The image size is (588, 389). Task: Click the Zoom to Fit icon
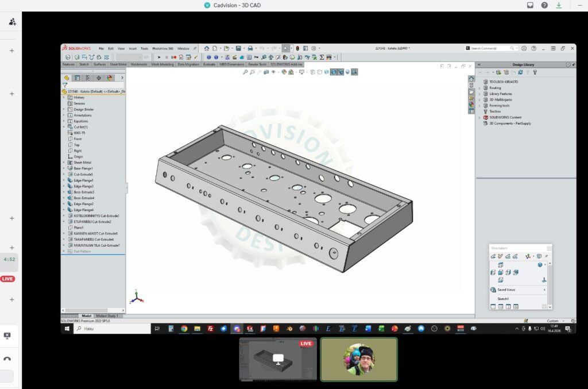[x=245, y=72]
